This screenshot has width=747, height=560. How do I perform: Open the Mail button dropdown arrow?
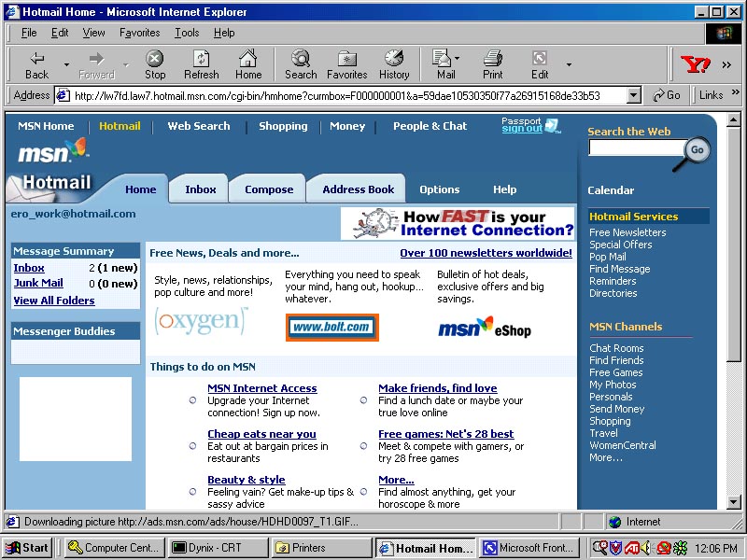click(458, 58)
